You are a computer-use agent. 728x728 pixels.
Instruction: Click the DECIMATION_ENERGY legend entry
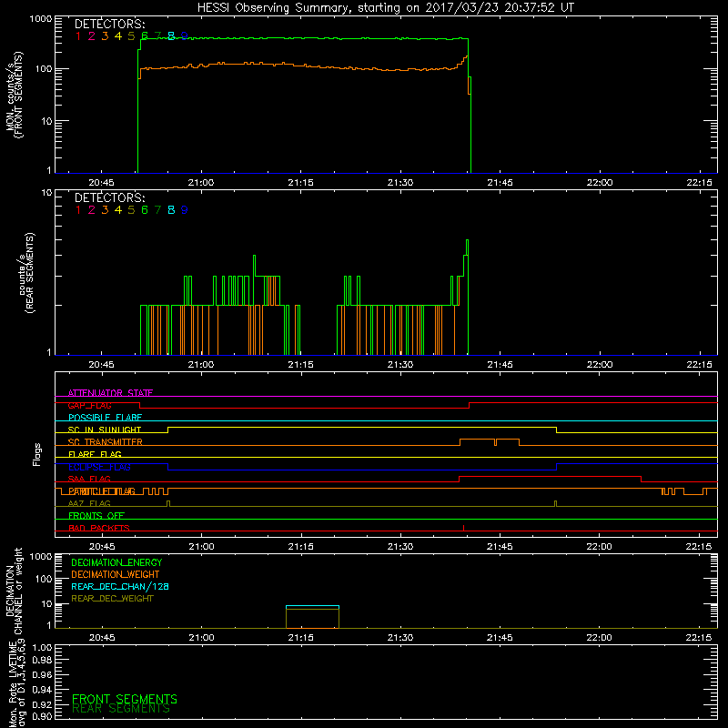[x=116, y=562]
